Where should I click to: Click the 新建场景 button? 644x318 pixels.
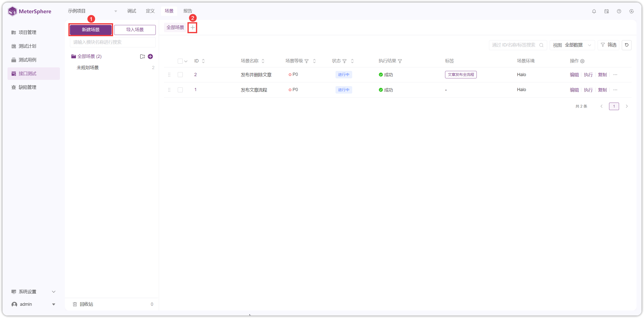(x=91, y=30)
